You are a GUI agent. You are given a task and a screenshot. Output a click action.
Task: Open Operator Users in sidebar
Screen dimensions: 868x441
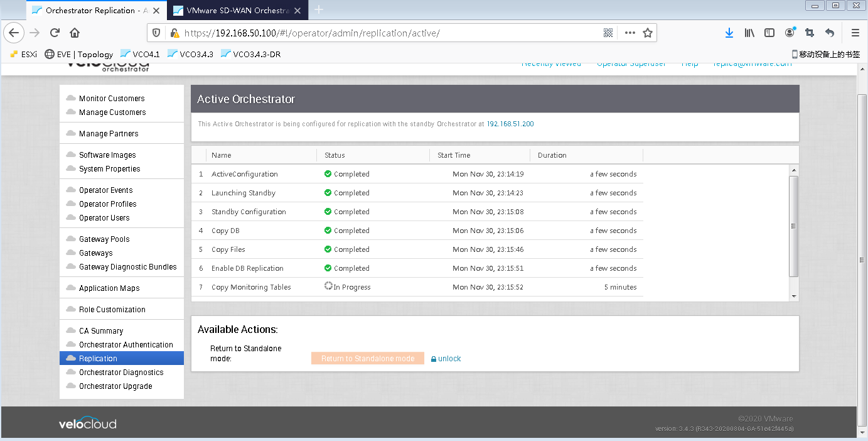104,218
